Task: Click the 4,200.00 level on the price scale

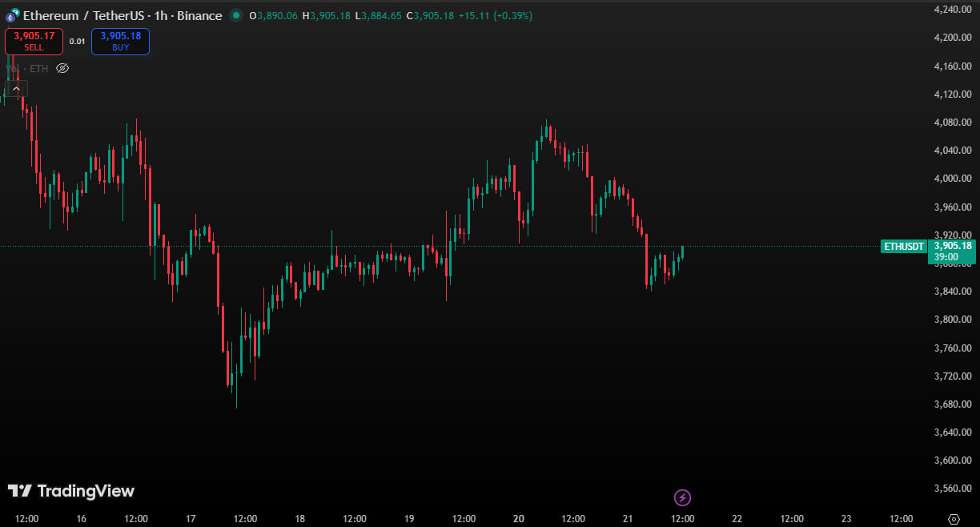Action: (x=952, y=38)
